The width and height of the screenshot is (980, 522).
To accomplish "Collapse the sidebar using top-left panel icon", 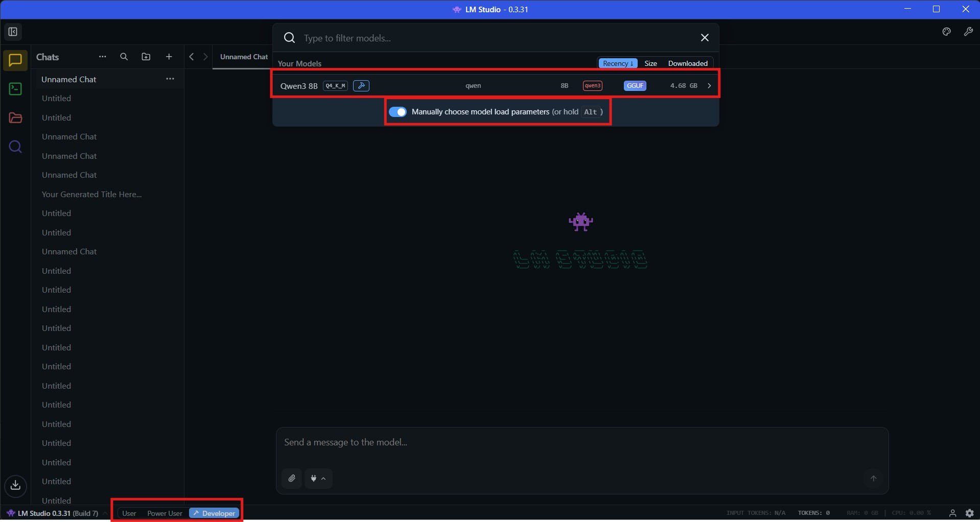I will pos(12,32).
